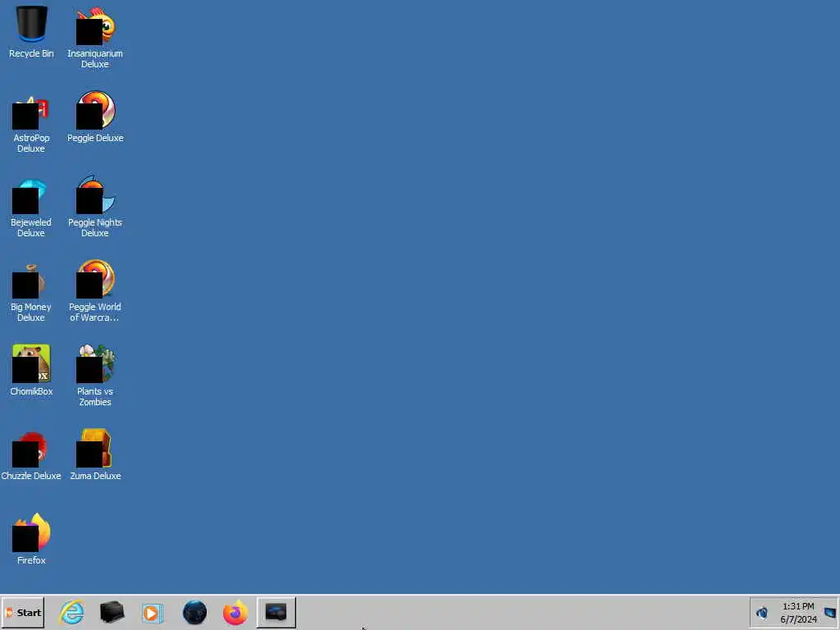Open the black folder icon in taskbar
Image resolution: width=840 pixels, height=630 pixels.
(x=112, y=612)
